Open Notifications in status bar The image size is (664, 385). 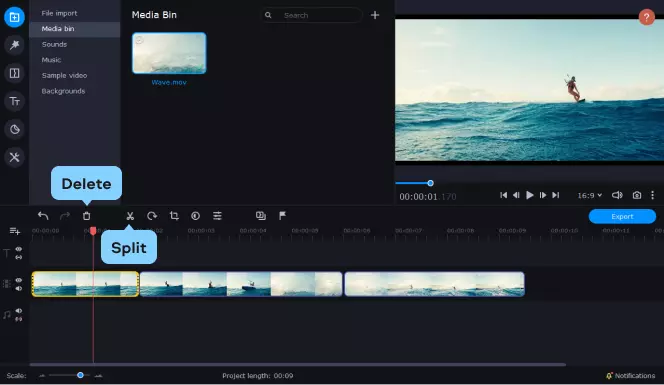(x=631, y=376)
